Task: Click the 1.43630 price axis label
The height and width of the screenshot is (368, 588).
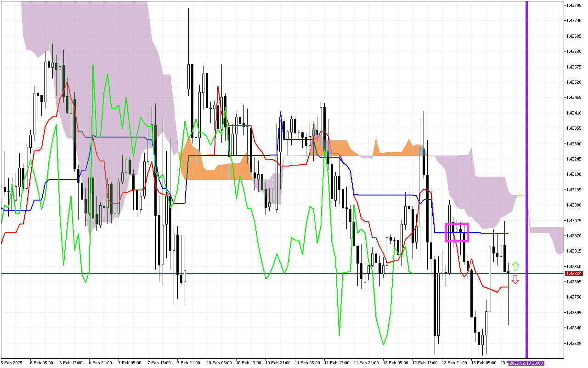Action: [x=574, y=52]
